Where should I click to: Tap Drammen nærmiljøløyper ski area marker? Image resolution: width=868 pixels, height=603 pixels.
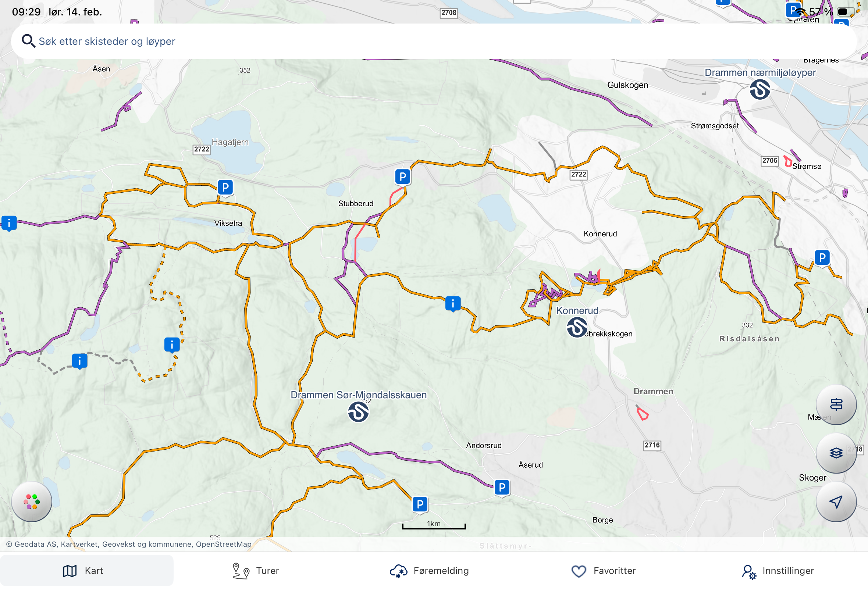point(760,90)
